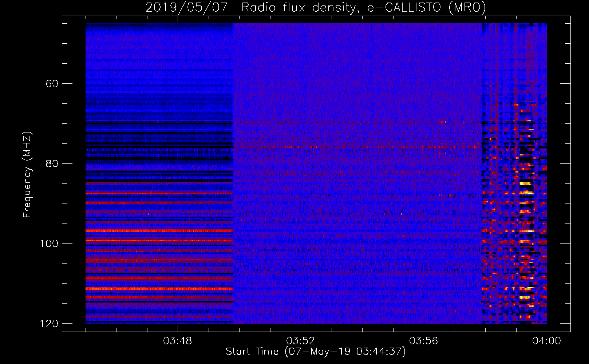The height and width of the screenshot is (364, 589).
Task: Click the time tick label '03:52'
Action: pyautogui.click(x=301, y=341)
